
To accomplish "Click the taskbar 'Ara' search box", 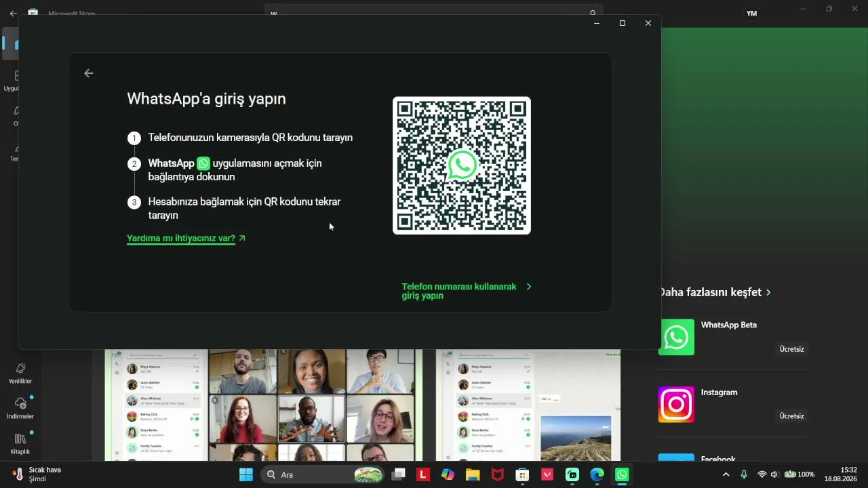I will pyautogui.click(x=322, y=474).
